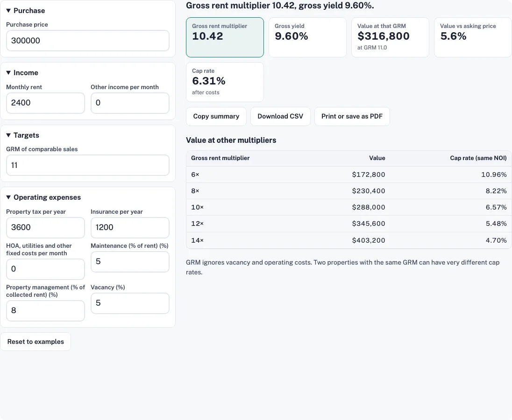Click the 8× multiplier row label
This screenshot has width=512, height=420.
coord(195,191)
